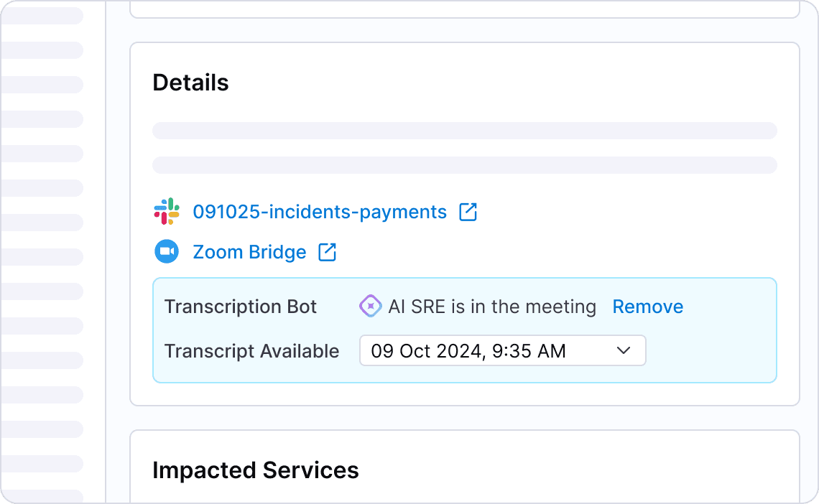Click the Details section heading
Image resolution: width=819 pixels, height=504 pixels.
190,83
